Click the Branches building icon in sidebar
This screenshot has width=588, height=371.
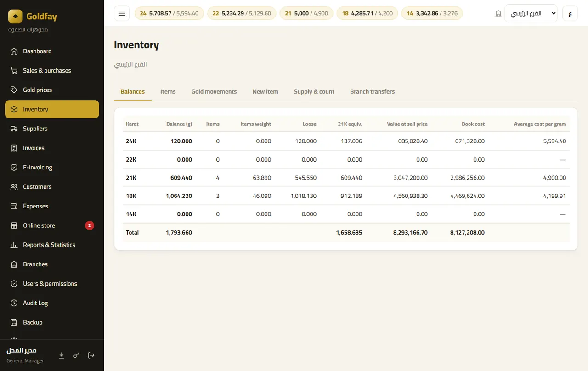tap(14, 264)
